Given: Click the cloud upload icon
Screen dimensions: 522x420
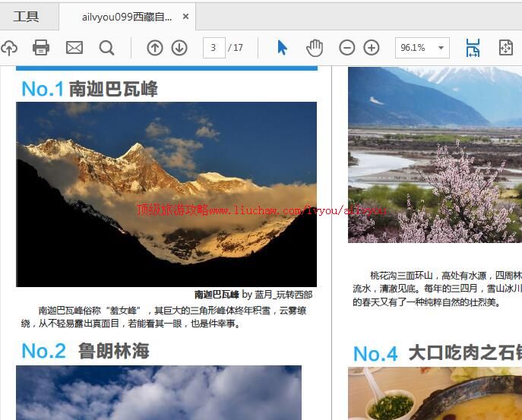Looking at the screenshot, I should (x=8, y=48).
